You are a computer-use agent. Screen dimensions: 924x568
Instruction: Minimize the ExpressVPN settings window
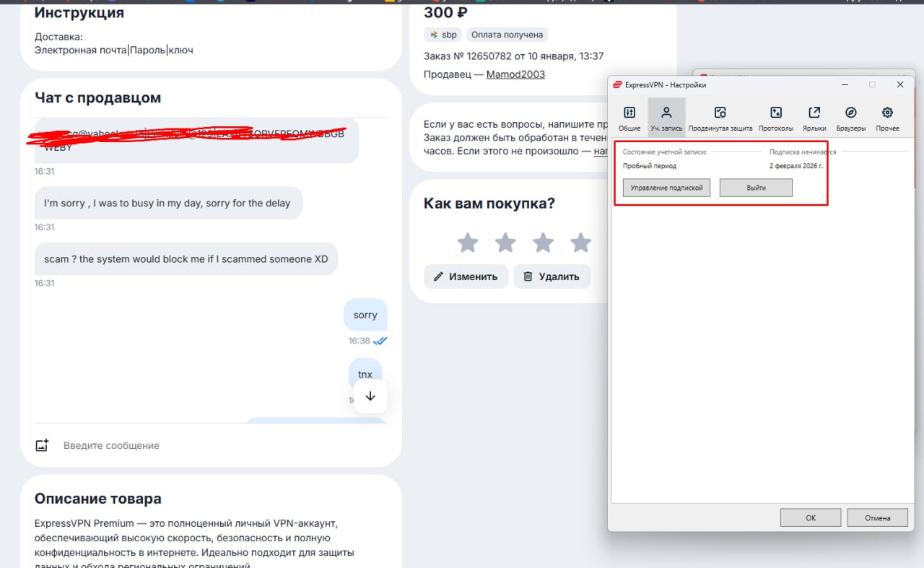[x=845, y=84]
